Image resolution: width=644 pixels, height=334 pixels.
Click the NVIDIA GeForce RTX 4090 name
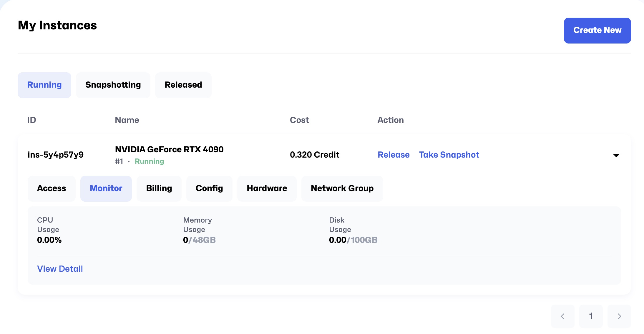pyautogui.click(x=169, y=149)
